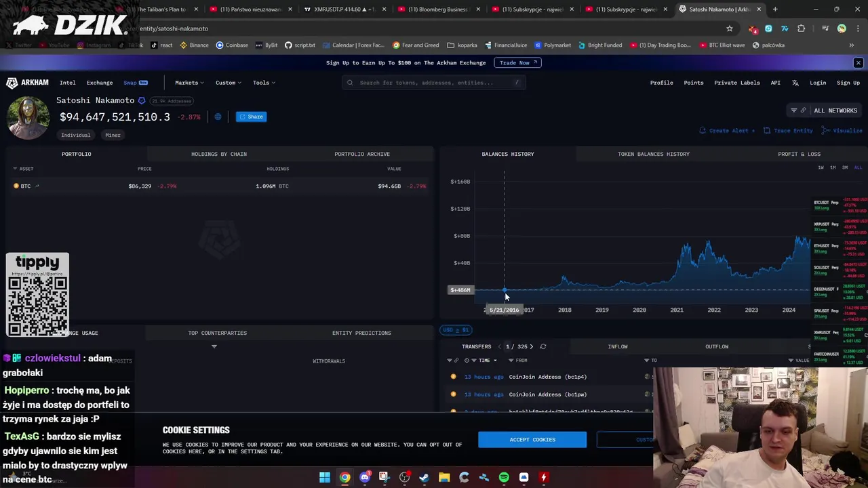Dismiss the Arkham Exchange promo banner

pyautogui.click(x=858, y=62)
